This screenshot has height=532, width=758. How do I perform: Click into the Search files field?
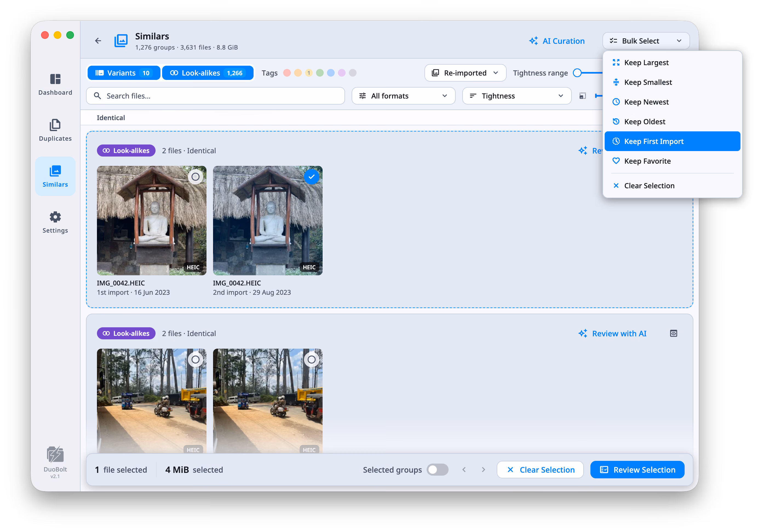216,96
